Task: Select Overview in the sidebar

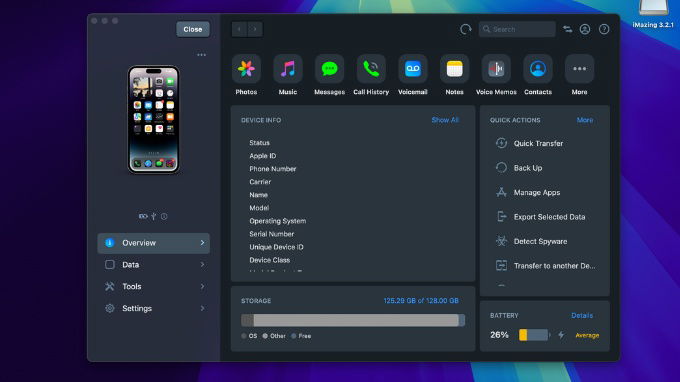Action: tap(154, 243)
